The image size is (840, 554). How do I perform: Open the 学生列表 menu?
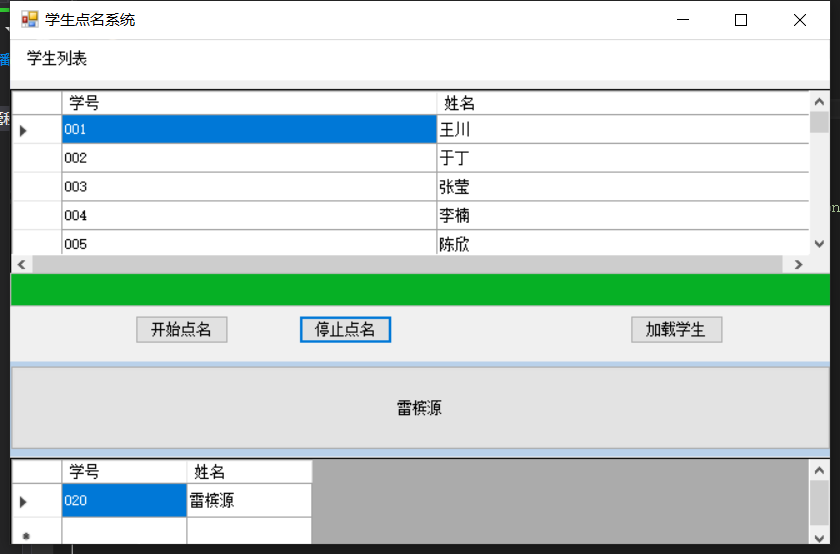(57, 58)
